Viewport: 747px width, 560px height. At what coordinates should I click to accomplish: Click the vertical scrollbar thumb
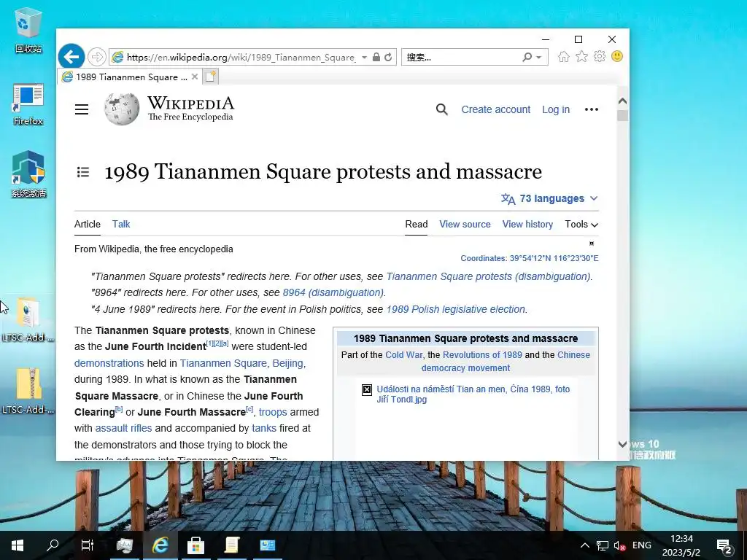[x=622, y=116]
